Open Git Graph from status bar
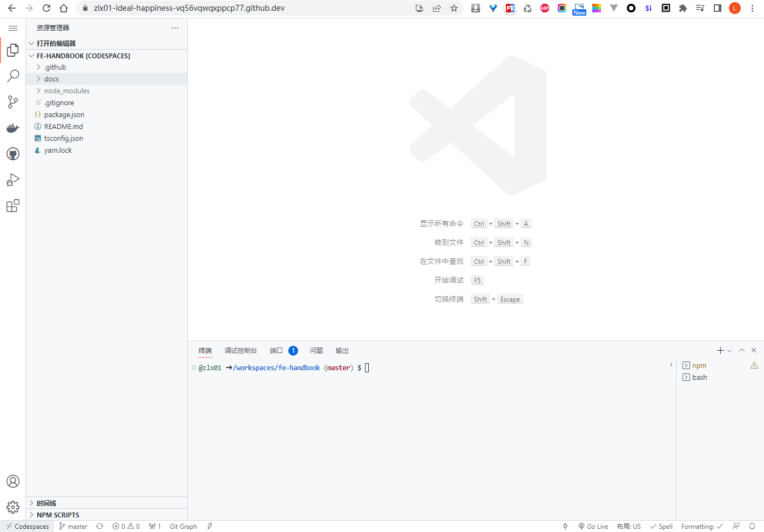The height and width of the screenshot is (532, 764). pos(184,527)
